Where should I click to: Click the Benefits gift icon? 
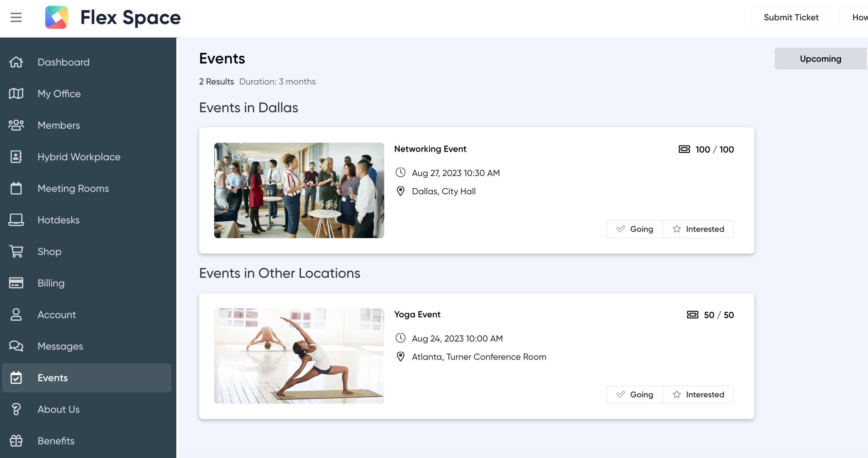pos(16,441)
